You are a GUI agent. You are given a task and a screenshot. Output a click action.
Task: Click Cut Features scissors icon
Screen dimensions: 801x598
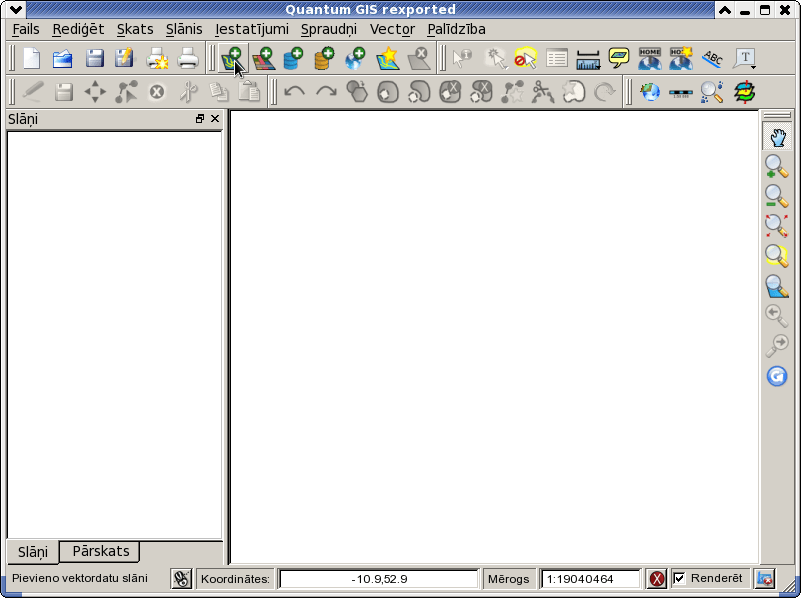[189, 92]
